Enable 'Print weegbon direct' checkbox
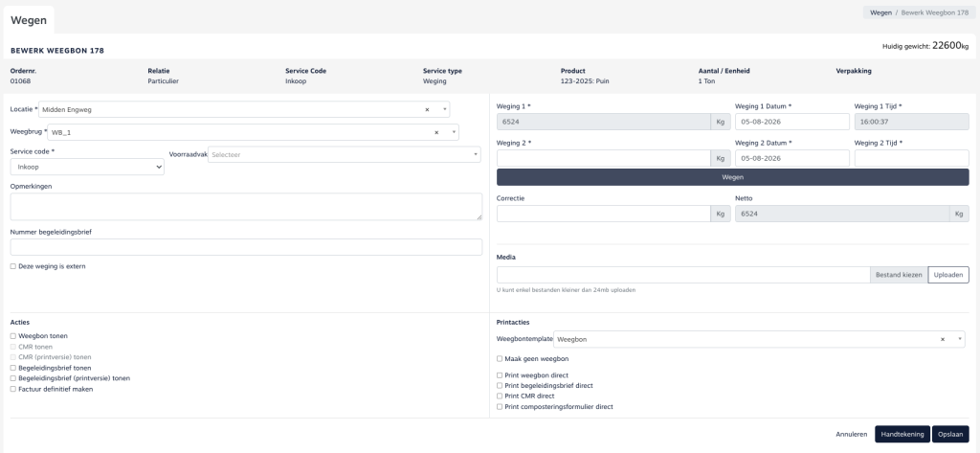This screenshot has width=980, height=453. pos(500,375)
